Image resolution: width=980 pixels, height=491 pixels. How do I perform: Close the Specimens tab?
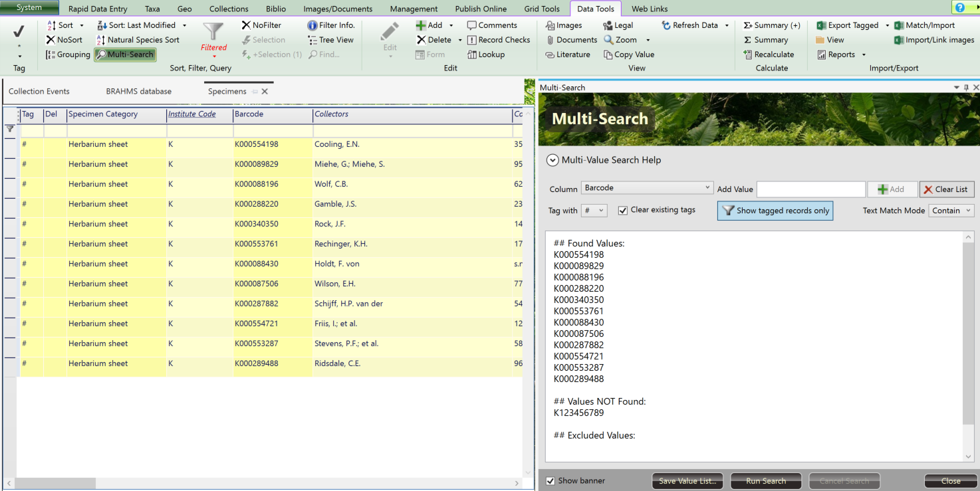tap(265, 92)
